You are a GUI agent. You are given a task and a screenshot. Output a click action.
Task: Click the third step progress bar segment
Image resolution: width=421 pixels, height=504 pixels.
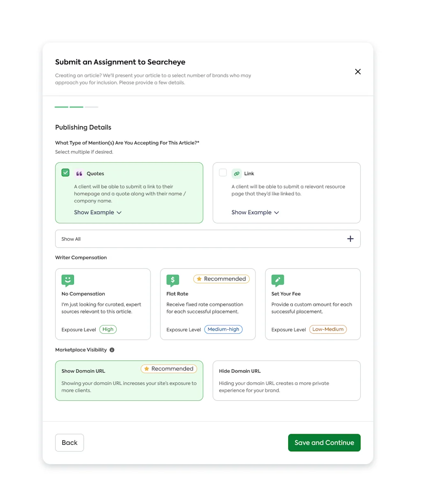tap(91, 107)
